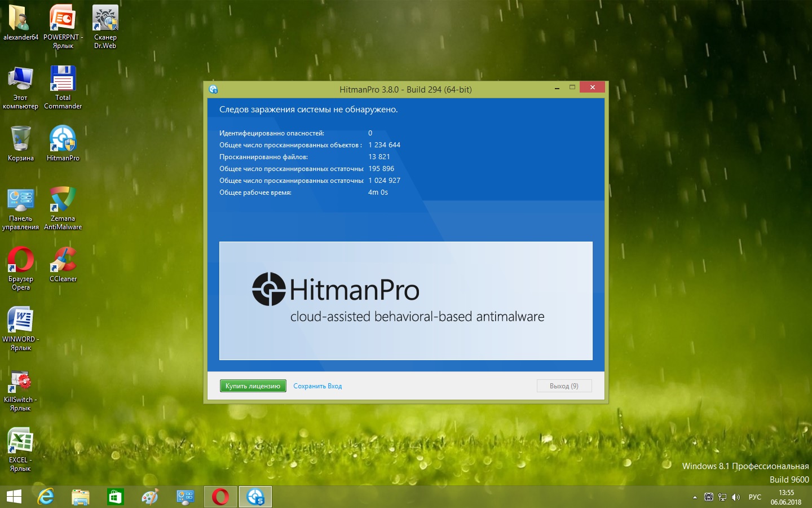Image resolution: width=812 pixels, height=508 pixels.
Task: Show hidden system tray icons
Action: pos(695,497)
